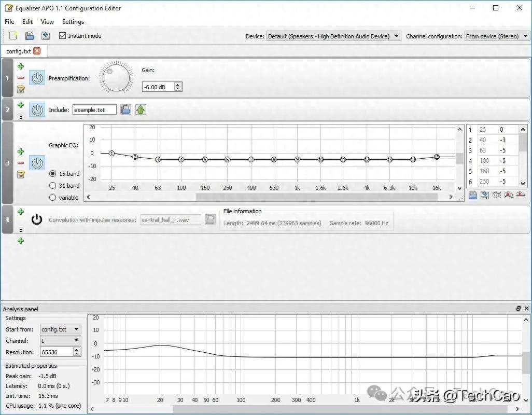This screenshot has height=415, width=532.
Task: Open Start from config.txt dropdown
Action: 60,329
